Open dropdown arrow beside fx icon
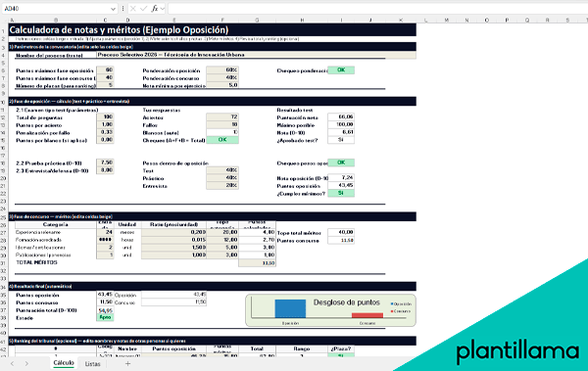The width and height of the screenshot is (588, 371). pos(163,8)
